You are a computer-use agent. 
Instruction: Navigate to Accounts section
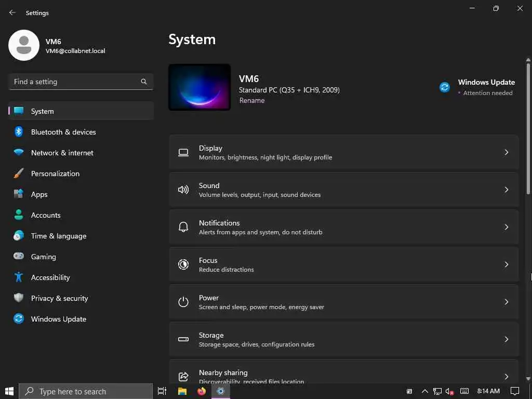(81, 215)
